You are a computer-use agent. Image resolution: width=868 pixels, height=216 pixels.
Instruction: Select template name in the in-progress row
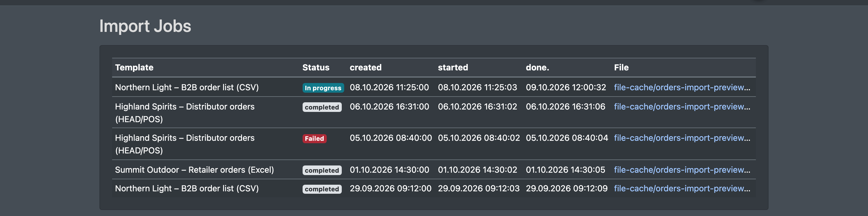click(x=187, y=88)
